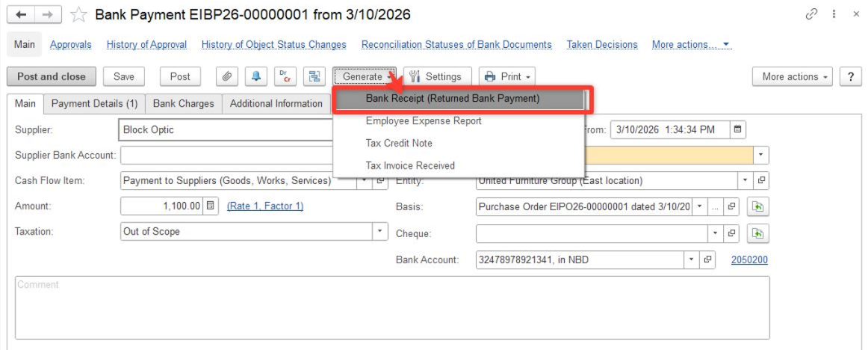Open the Rate 1, Factor 1 link

(265, 206)
